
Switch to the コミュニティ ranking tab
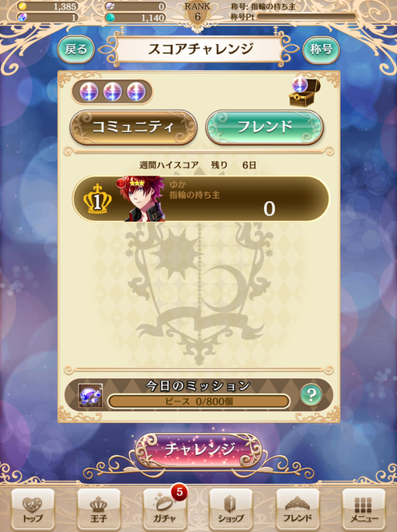pyautogui.click(x=133, y=127)
